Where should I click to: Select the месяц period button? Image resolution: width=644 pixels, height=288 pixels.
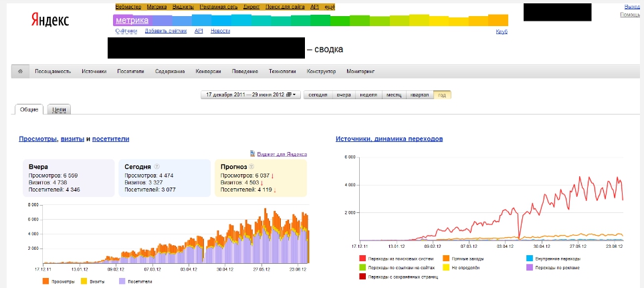pyautogui.click(x=395, y=95)
